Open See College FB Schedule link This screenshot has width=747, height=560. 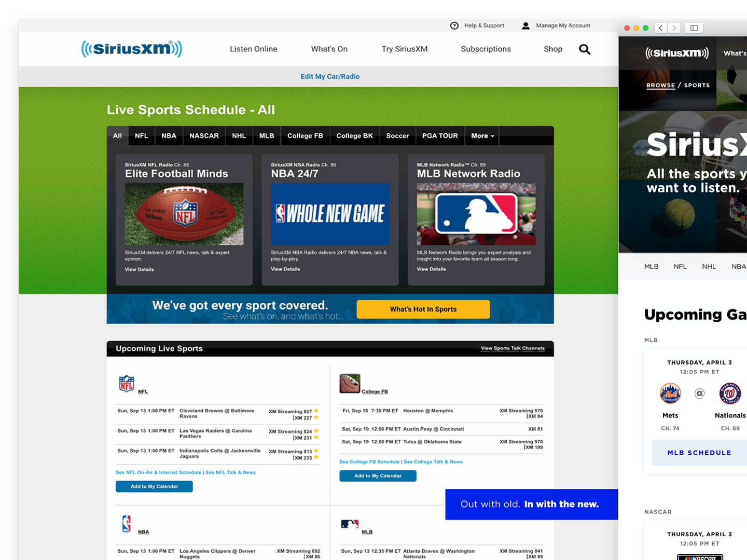(x=369, y=461)
